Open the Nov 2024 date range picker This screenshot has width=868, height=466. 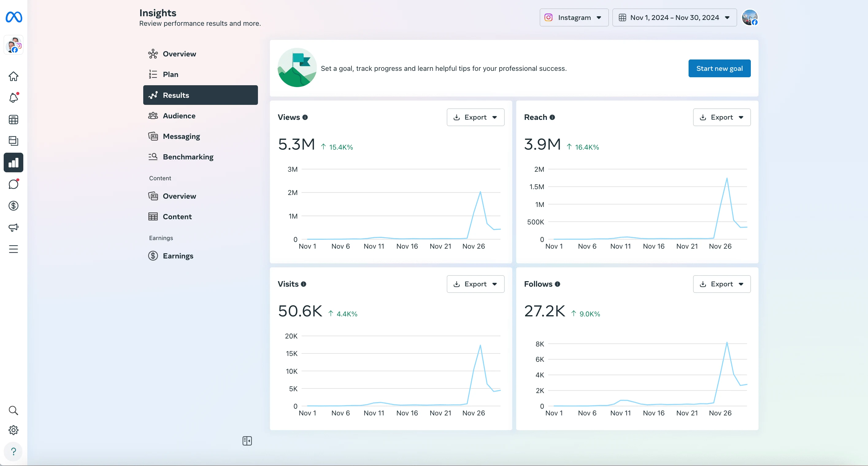[674, 17]
